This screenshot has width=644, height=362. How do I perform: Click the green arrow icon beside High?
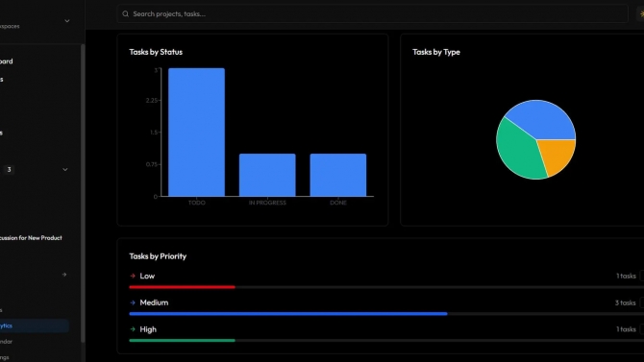tap(133, 329)
